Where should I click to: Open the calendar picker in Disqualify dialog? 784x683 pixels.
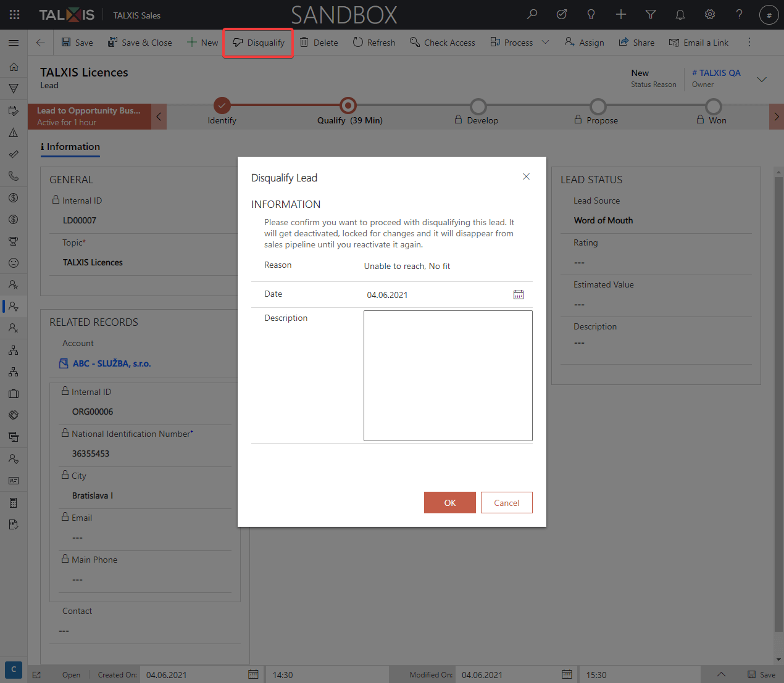(519, 295)
